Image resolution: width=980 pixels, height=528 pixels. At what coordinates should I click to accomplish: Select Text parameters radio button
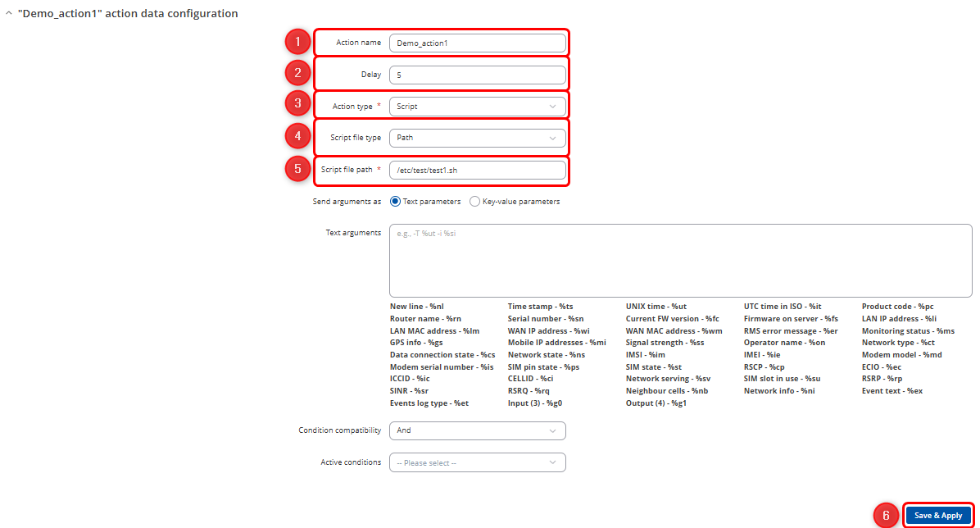(396, 201)
